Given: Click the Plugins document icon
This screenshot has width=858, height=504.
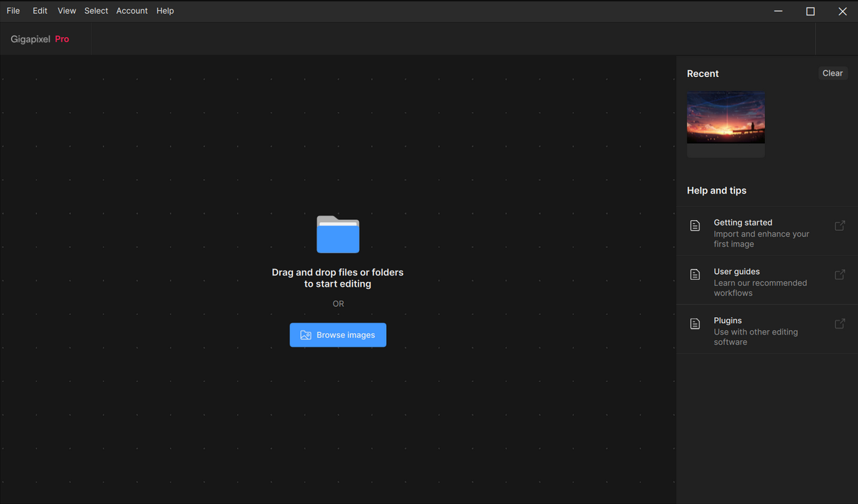Looking at the screenshot, I should (695, 324).
